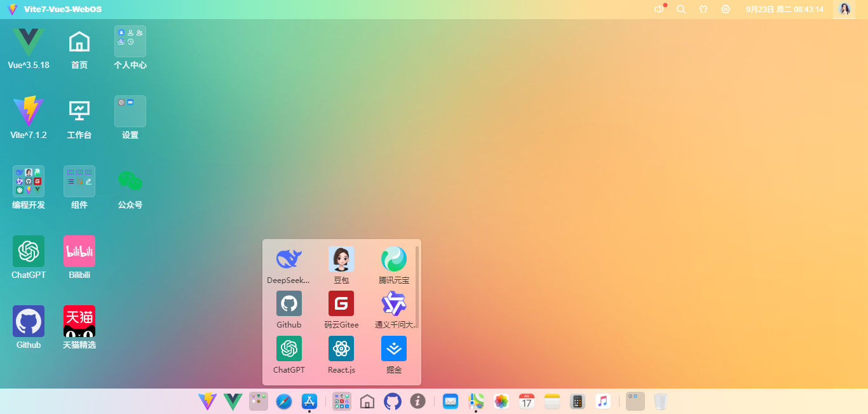Open the user avatar menu in top bar
Viewport: 868px width, 414px height.
click(844, 10)
